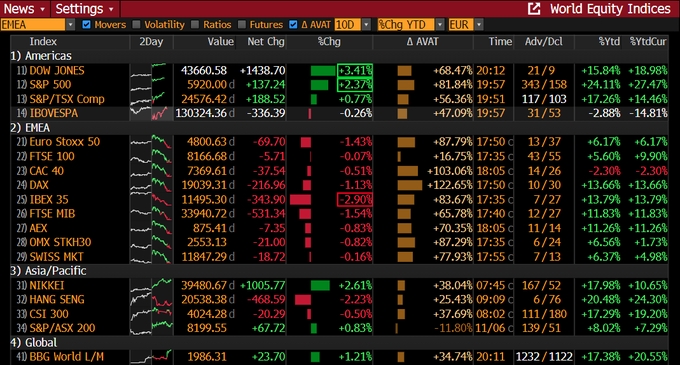Enable the Futures checkbox
The height and width of the screenshot is (365, 680).
[x=242, y=25]
